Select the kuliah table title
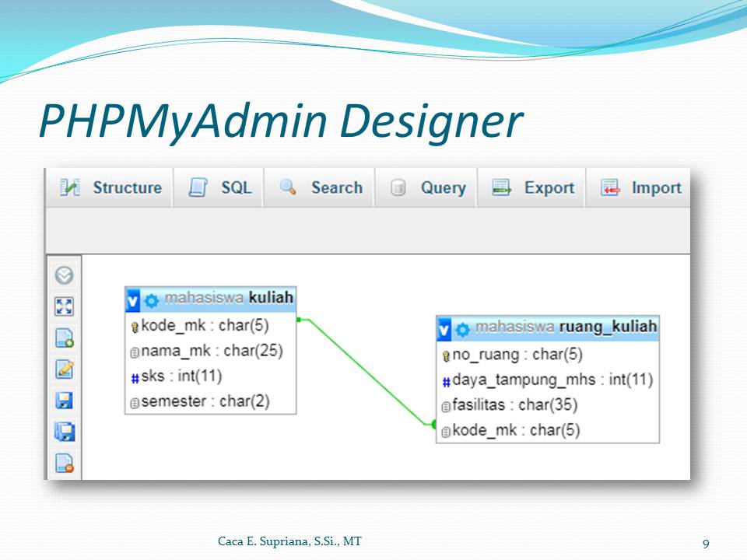Screen dimensions: 747x560 (x=271, y=298)
